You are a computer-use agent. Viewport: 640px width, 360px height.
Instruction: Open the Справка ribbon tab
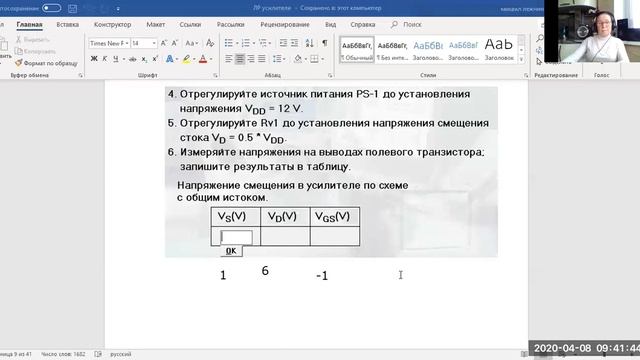(362, 24)
